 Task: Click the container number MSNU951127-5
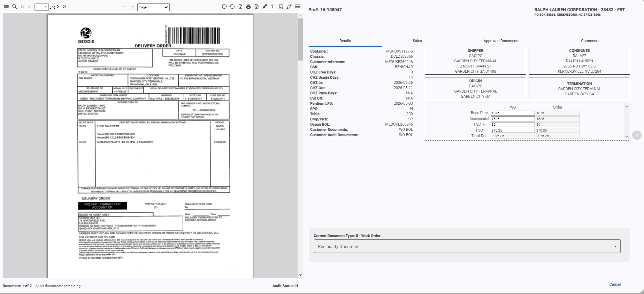click(x=399, y=51)
